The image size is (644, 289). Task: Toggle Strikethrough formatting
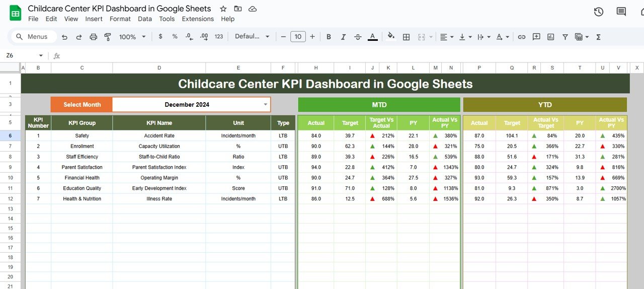358,37
